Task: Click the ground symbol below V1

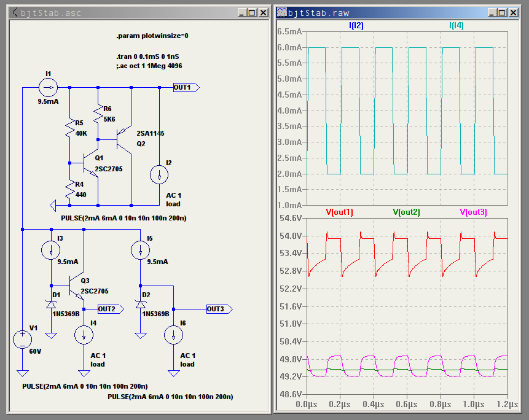Action: coord(22,373)
